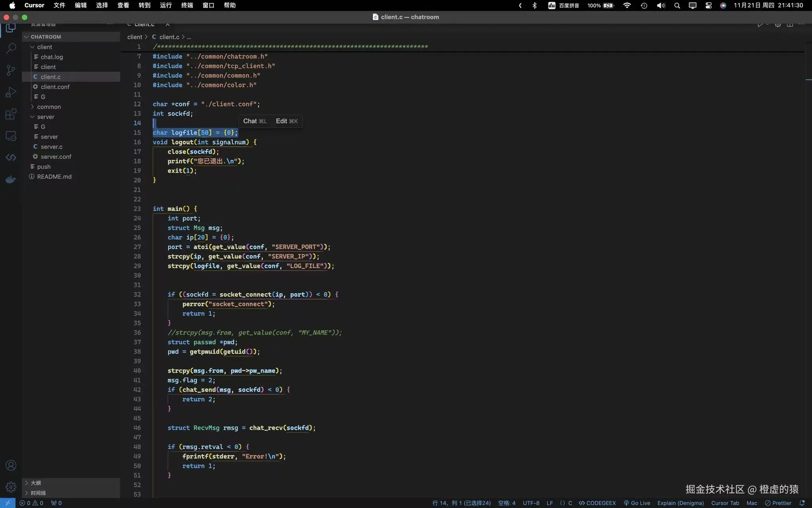Open the Search view in the activity bar

pos(11,48)
